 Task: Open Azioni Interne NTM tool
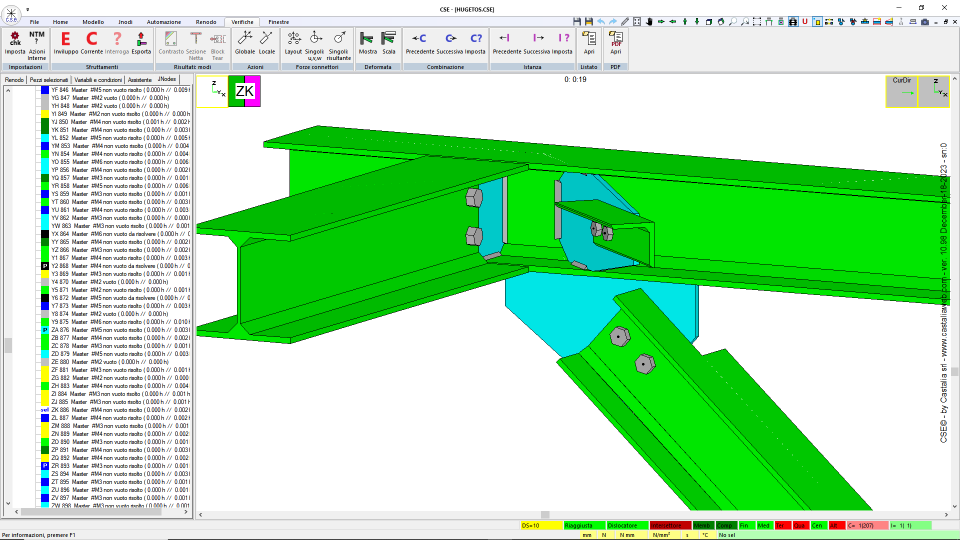37,45
